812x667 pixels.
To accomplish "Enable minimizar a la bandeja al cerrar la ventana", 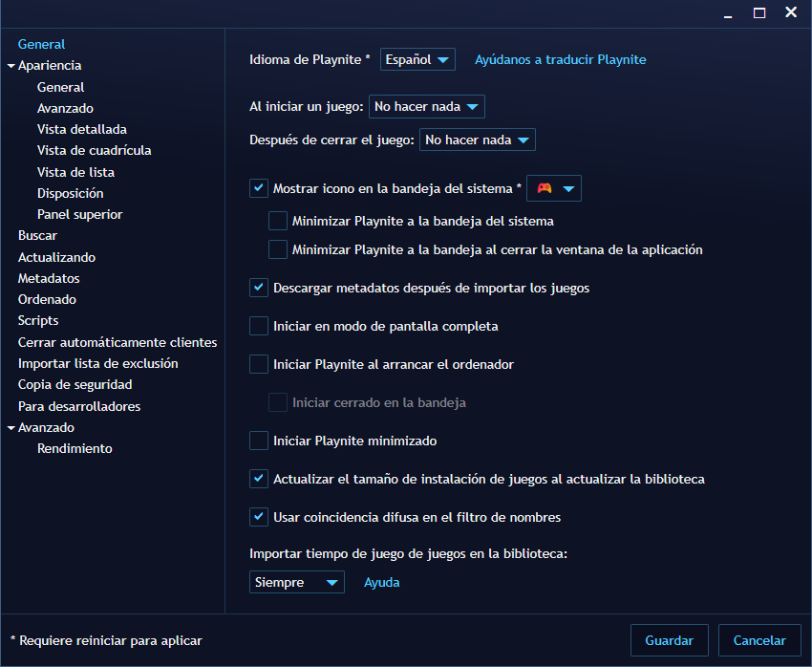I will [278, 249].
